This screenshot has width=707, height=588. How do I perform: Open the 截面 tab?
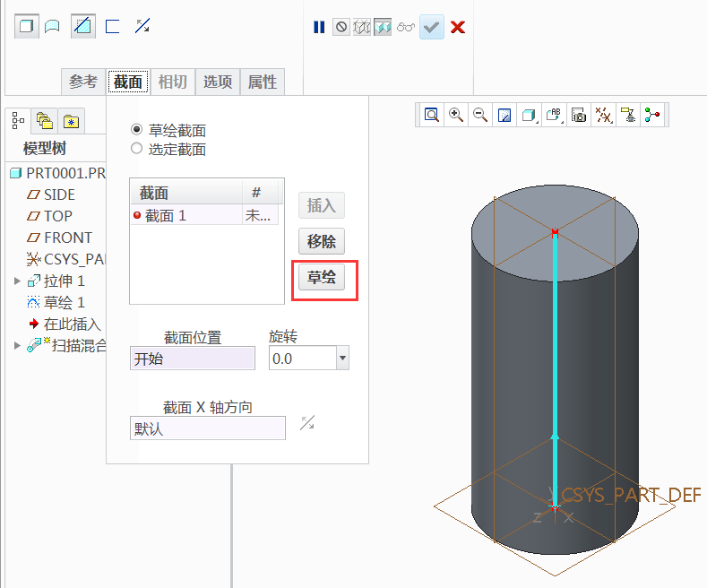pos(128,82)
